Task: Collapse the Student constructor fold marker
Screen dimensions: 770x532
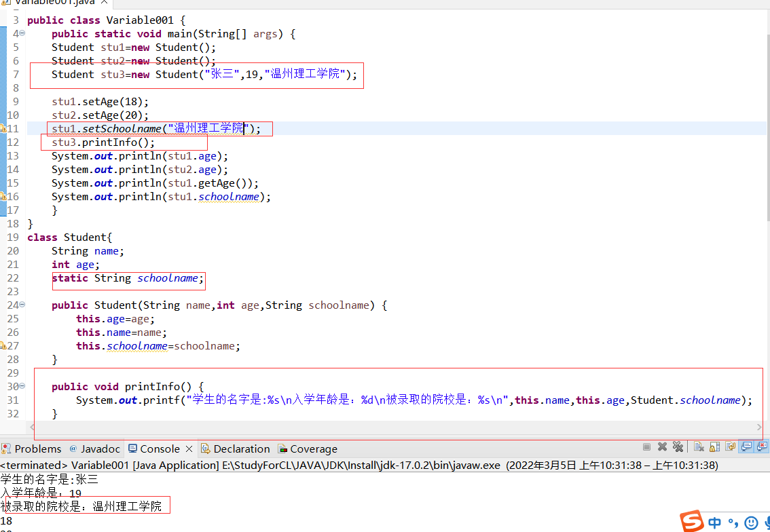Action: [x=22, y=305]
